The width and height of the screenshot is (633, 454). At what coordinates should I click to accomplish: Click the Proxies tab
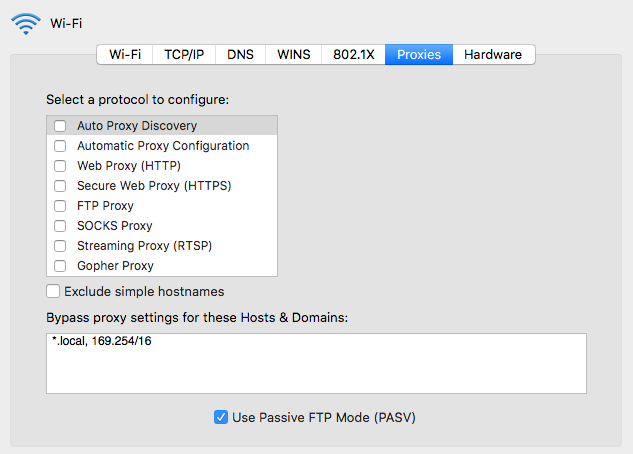tap(419, 54)
